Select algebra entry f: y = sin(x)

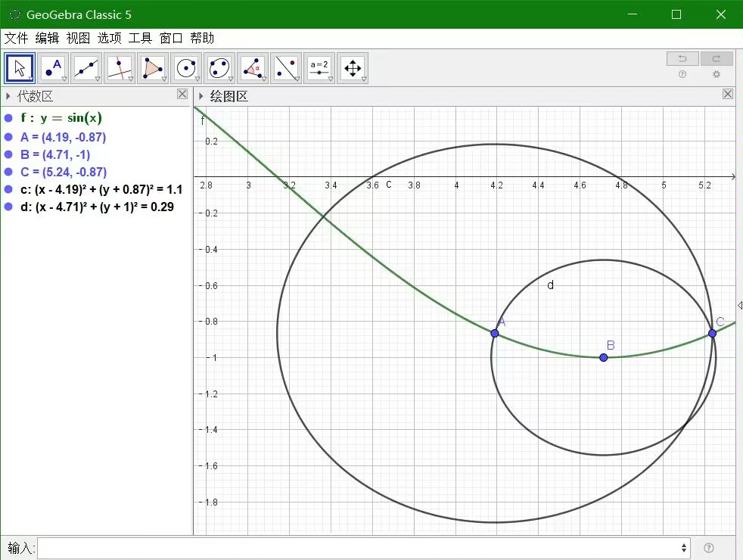(61, 118)
